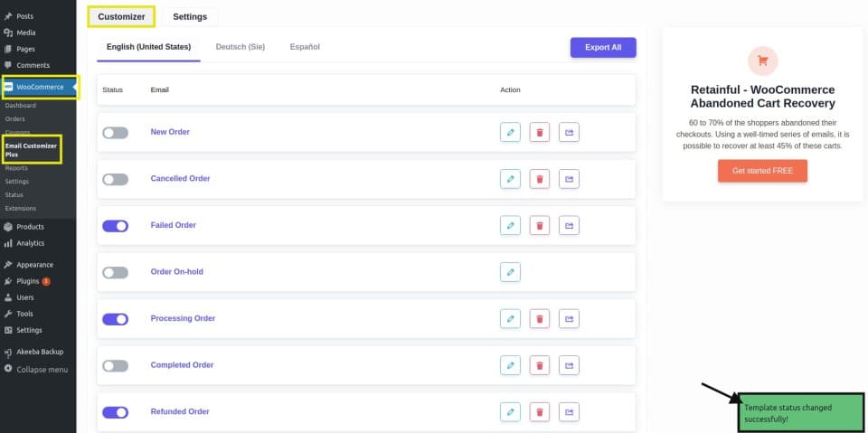Open the New Order email link
Image resolution: width=868 pixels, height=433 pixels.
pos(170,132)
